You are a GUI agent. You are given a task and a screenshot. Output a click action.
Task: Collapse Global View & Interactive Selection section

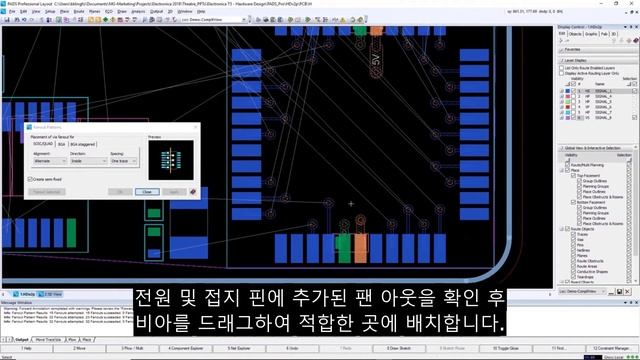pyautogui.click(x=562, y=148)
